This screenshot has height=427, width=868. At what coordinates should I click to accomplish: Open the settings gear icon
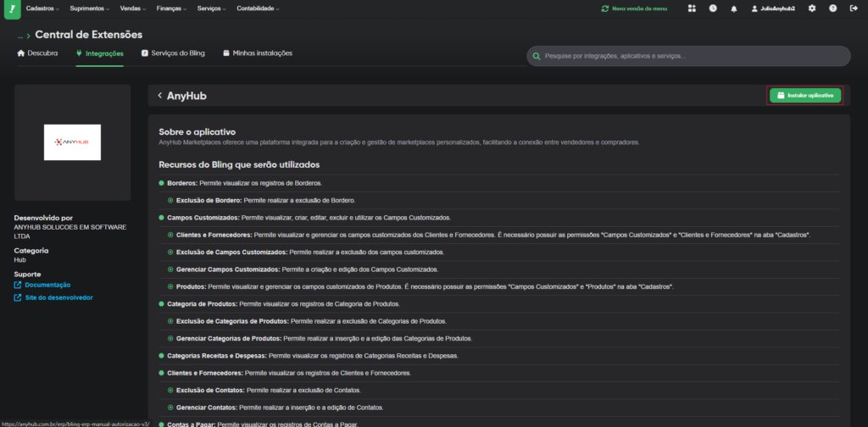tap(812, 8)
